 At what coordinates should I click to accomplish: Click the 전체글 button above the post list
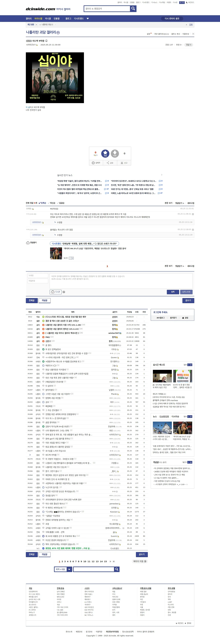pyautogui.click(x=32, y=300)
